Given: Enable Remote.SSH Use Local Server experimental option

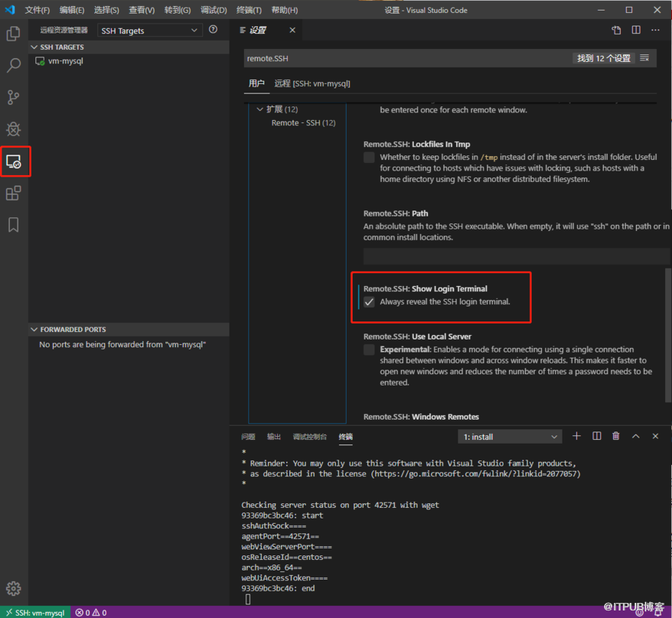Looking at the screenshot, I should tap(368, 349).
